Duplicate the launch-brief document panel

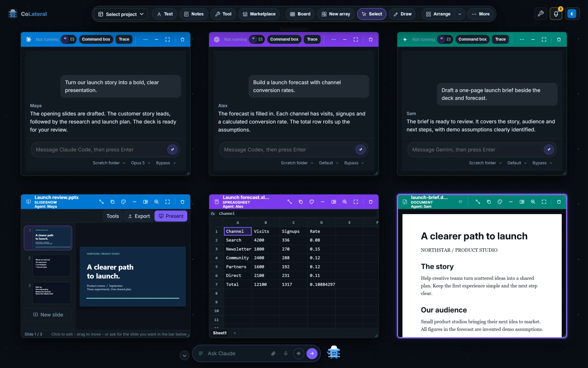[x=489, y=202]
